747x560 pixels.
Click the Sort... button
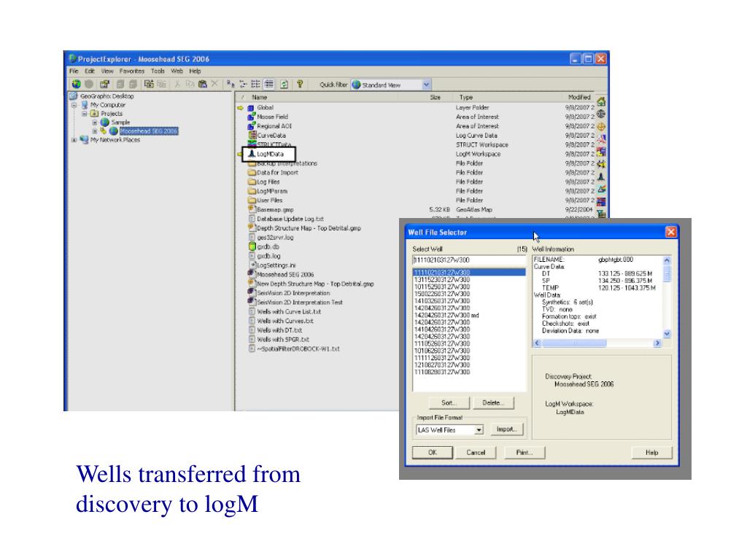449,402
